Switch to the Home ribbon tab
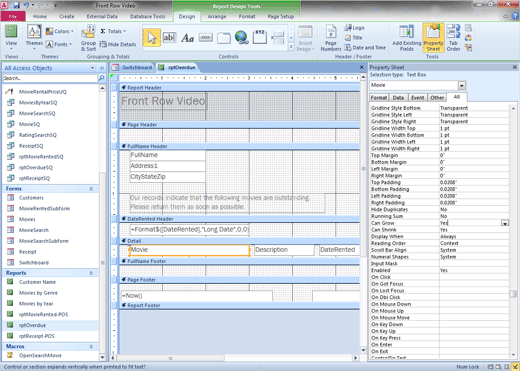 coord(40,16)
